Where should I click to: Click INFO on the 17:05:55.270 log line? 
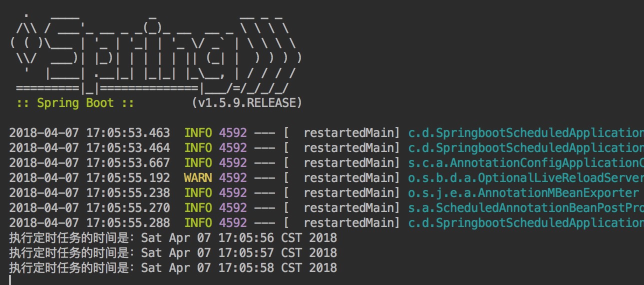click(x=198, y=208)
